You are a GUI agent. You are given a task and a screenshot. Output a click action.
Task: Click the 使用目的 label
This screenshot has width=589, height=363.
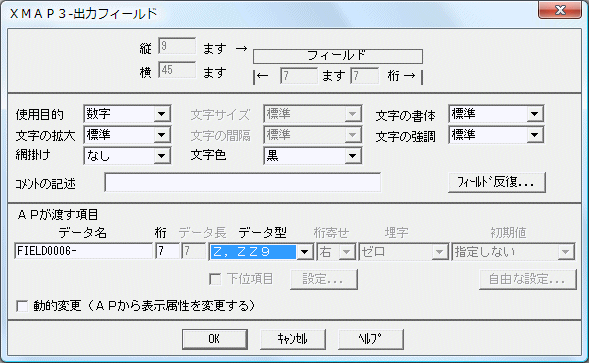(40, 115)
